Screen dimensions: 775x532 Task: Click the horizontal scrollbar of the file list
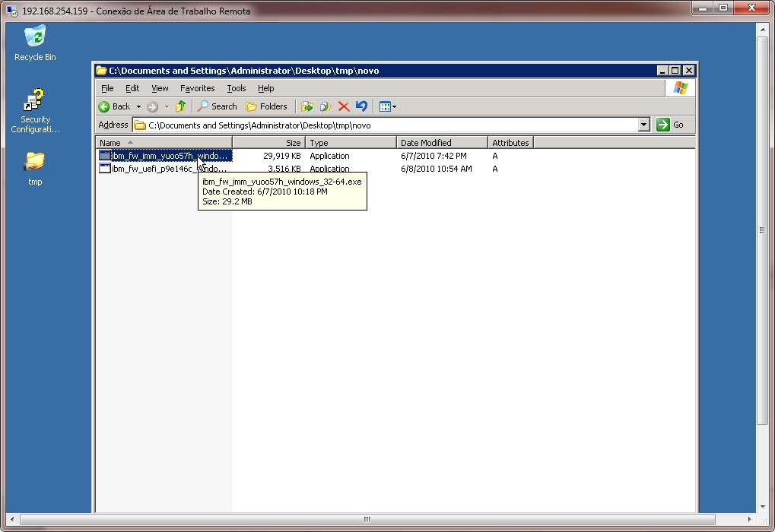click(x=365, y=518)
